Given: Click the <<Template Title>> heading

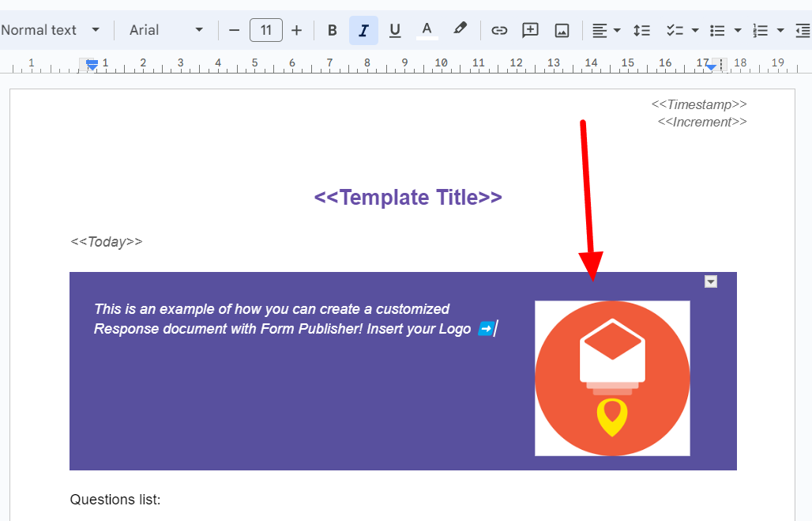Looking at the screenshot, I should (x=408, y=198).
